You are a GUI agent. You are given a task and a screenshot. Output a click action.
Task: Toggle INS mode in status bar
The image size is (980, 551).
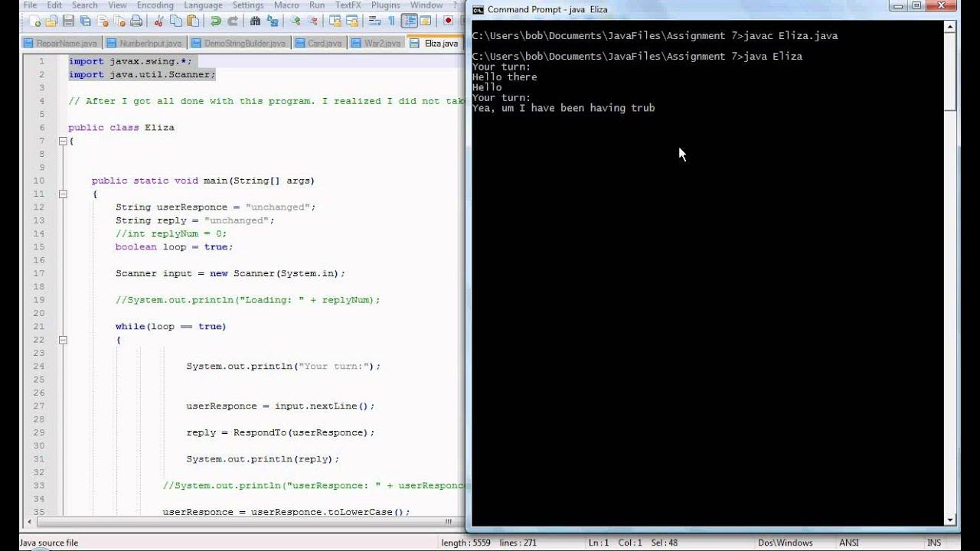934,543
